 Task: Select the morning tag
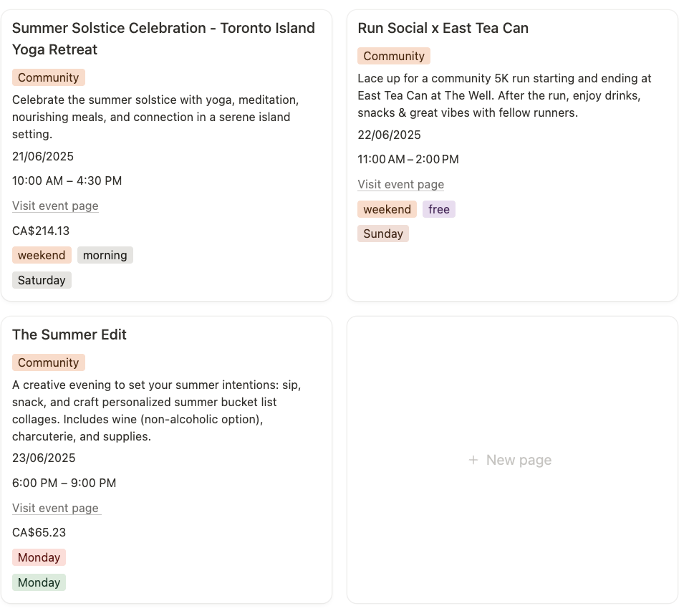(105, 255)
